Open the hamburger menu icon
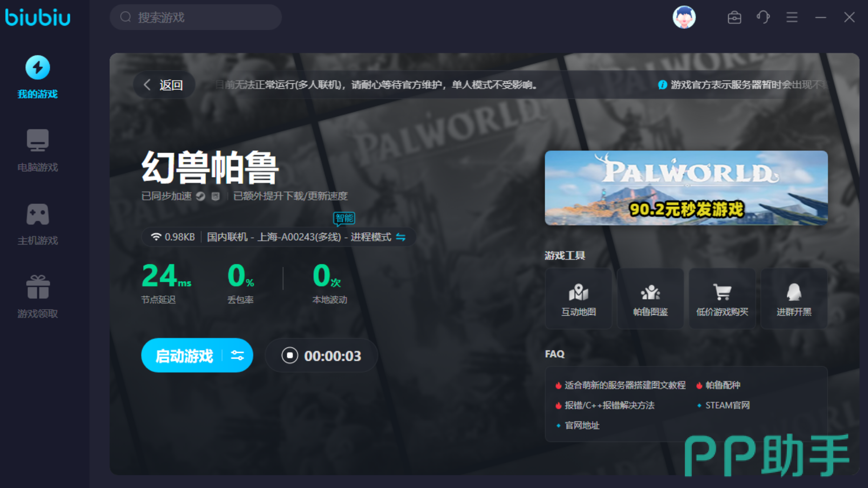The image size is (868, 488). [792, 18]
